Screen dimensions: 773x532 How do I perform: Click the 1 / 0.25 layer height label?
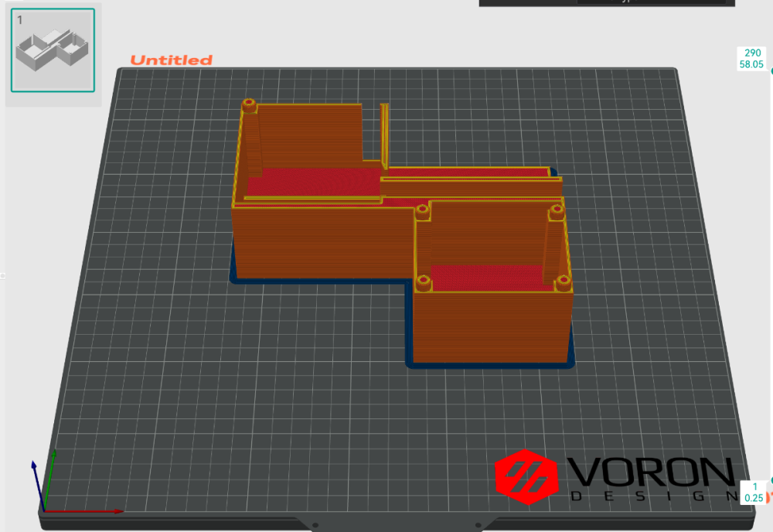tap(753, 493)
